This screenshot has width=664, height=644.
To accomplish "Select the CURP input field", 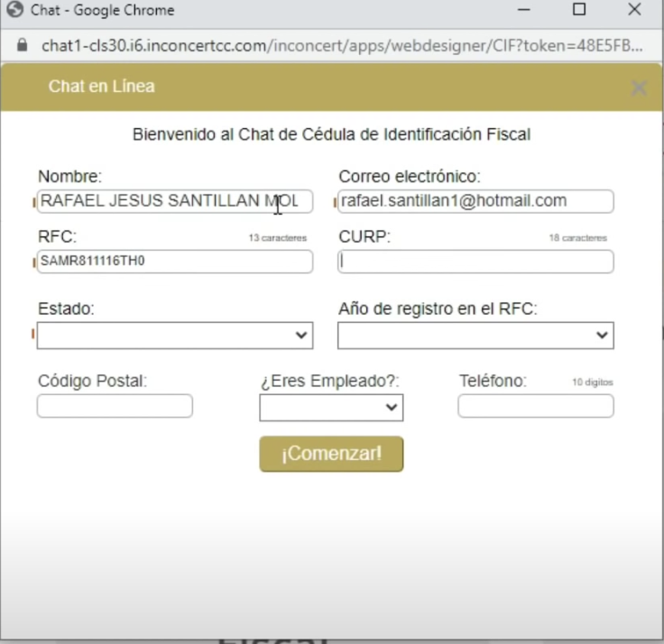I will click(475, 262).
